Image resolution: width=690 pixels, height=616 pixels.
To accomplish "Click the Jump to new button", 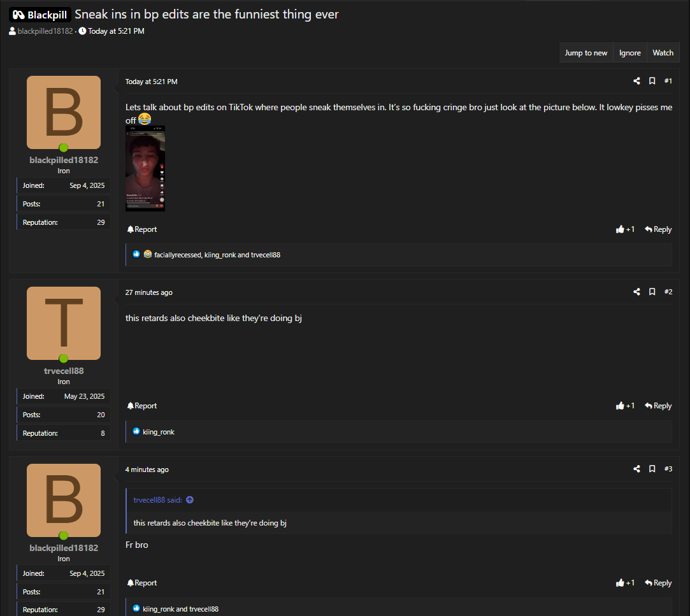I will coord(586,53).
